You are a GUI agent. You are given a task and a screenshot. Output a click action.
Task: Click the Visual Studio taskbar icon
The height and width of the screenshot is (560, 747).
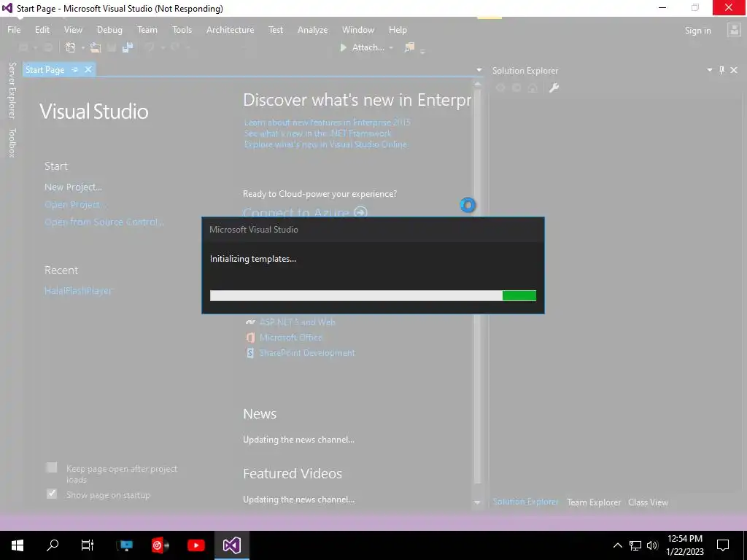(x=232, y=545)
